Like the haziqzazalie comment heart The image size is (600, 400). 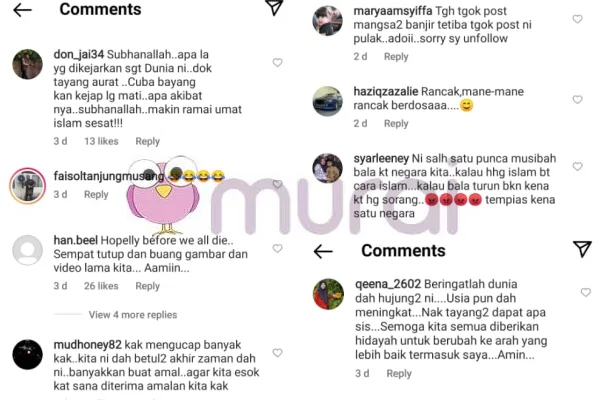coord(577,100)
